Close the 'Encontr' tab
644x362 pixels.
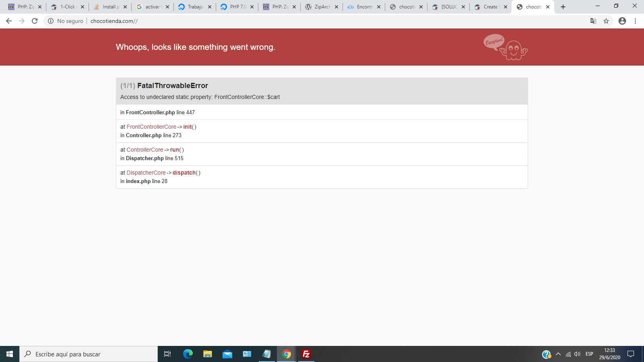tap(379, 7)
